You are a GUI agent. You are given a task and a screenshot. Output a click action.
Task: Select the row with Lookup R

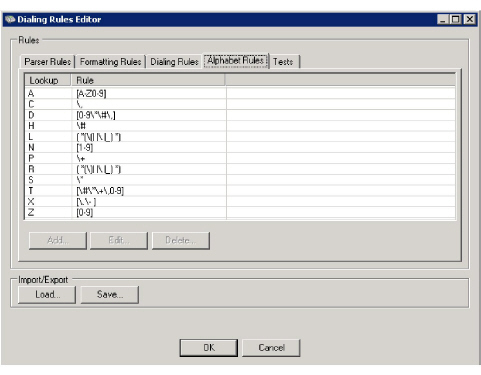[240, 169]
